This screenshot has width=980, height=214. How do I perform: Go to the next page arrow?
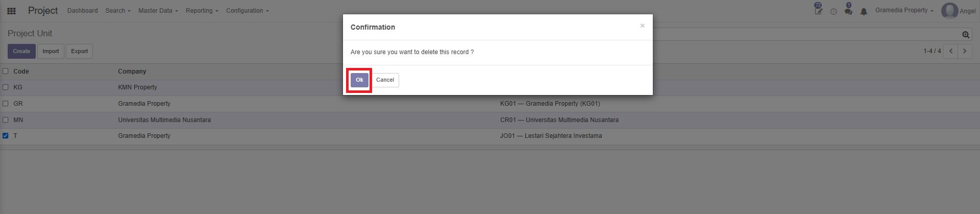(x=965, y=51)
